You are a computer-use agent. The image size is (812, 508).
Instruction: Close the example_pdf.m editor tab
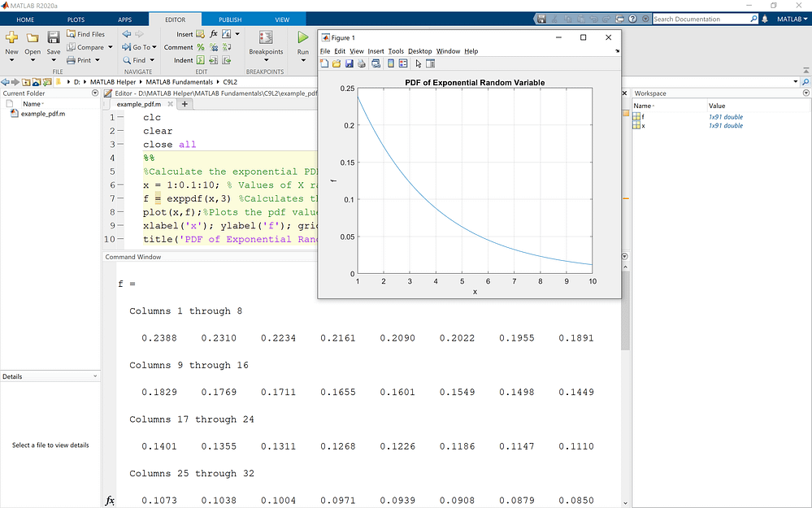click(x=171, y=104)
